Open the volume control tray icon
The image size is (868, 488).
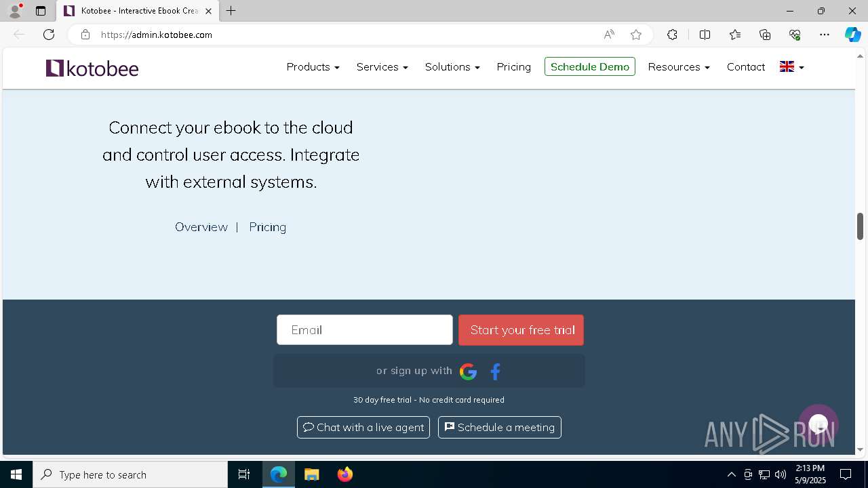(780, 474)
